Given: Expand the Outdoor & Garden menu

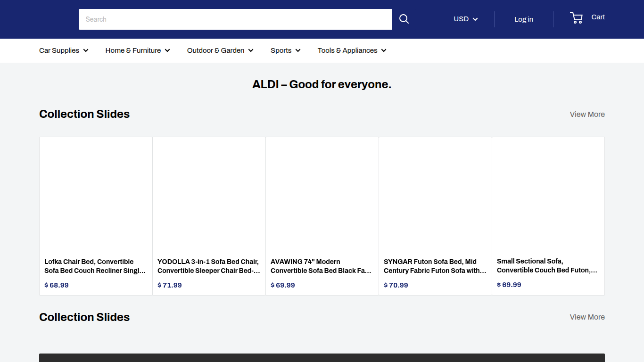Looking at the screenshot, I should pyautogui.click(x=220, y=50).
